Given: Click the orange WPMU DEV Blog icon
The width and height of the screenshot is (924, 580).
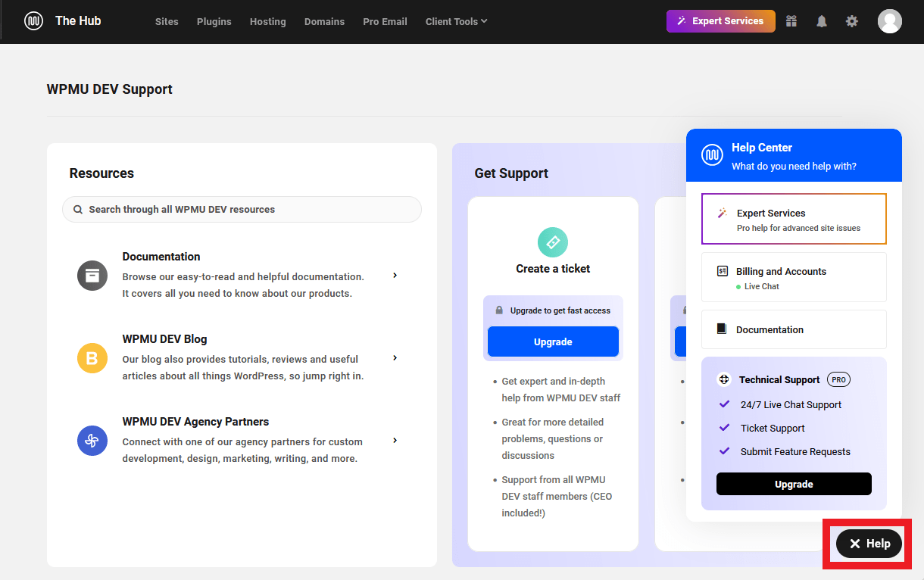Looking at the screenshot, I should (92, 358).
